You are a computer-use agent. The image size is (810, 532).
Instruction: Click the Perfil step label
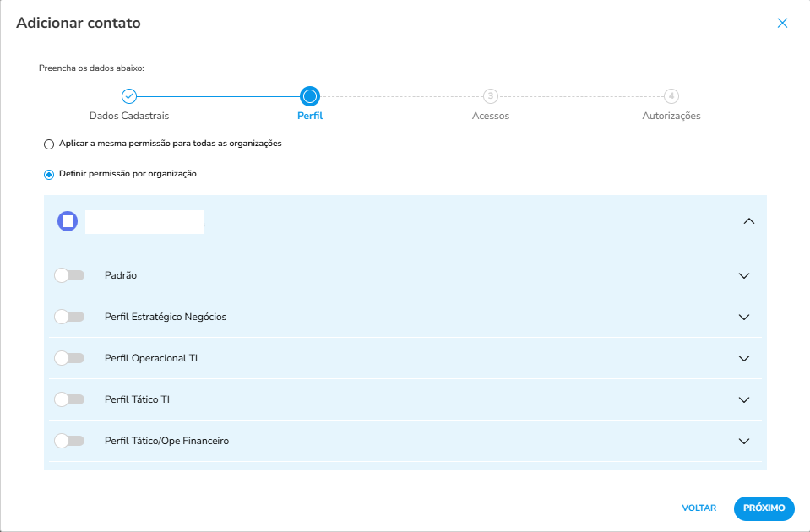[x=310, y=116]
